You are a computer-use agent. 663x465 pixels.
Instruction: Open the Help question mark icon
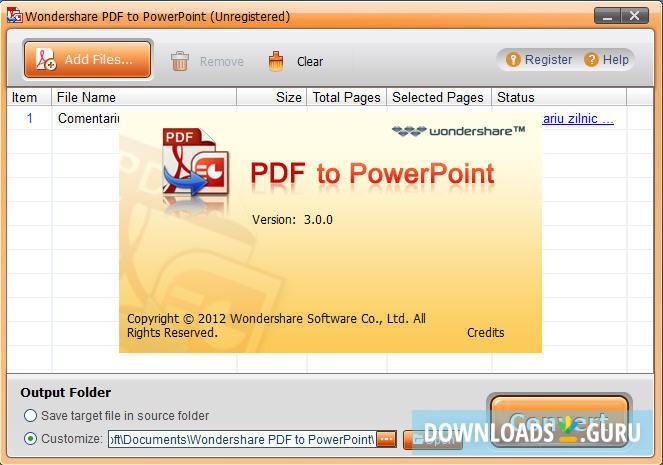[591, 60]
